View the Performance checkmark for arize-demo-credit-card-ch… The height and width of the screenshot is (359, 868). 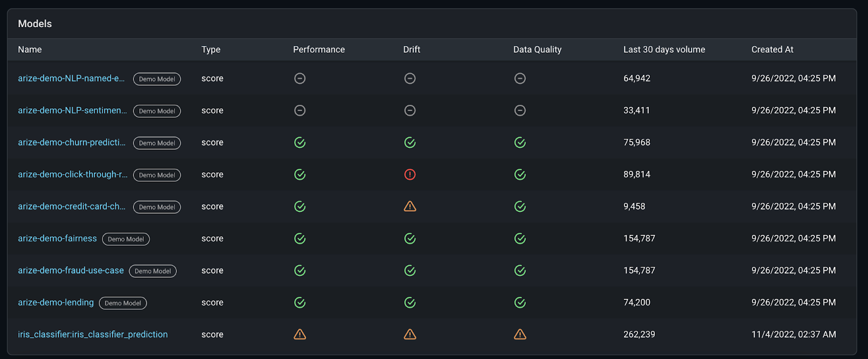tap(300, 207)
